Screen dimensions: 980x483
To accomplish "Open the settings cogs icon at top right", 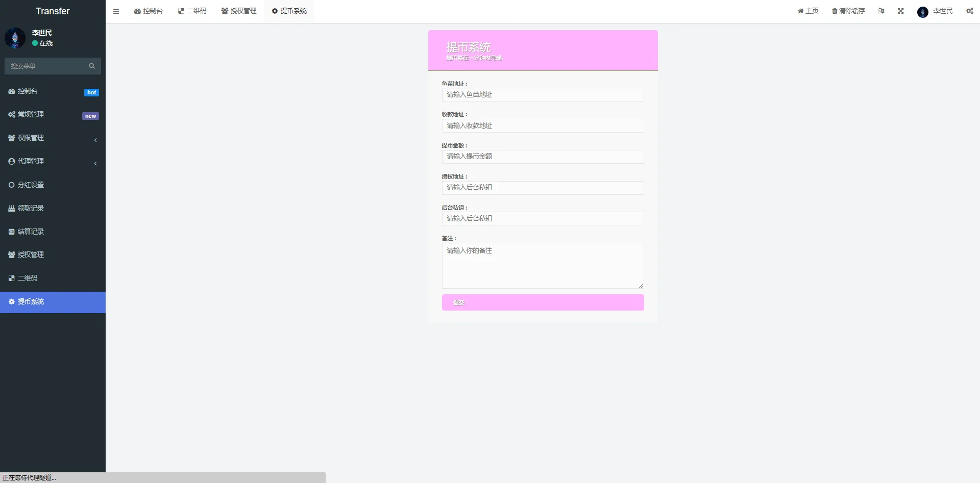I will click(969, 11).
